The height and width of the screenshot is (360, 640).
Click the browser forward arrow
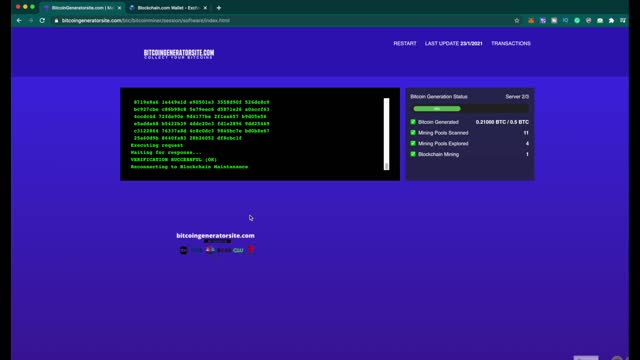click(31, 20)
